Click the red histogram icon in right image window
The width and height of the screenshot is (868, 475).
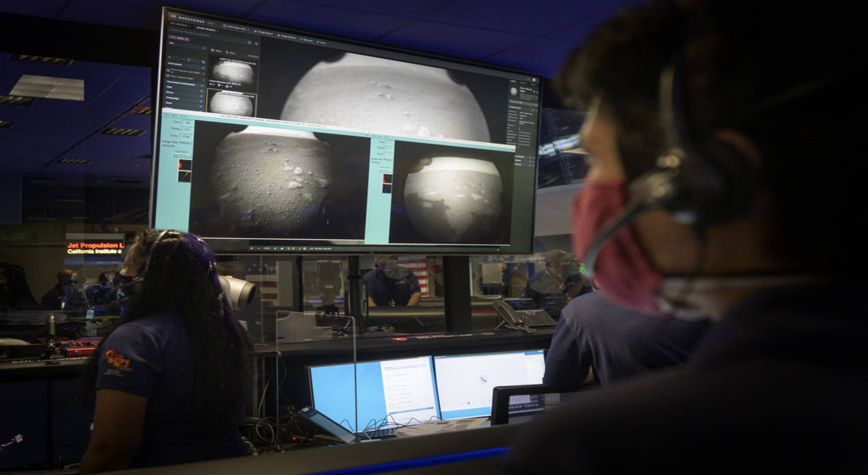pos(387,178)
